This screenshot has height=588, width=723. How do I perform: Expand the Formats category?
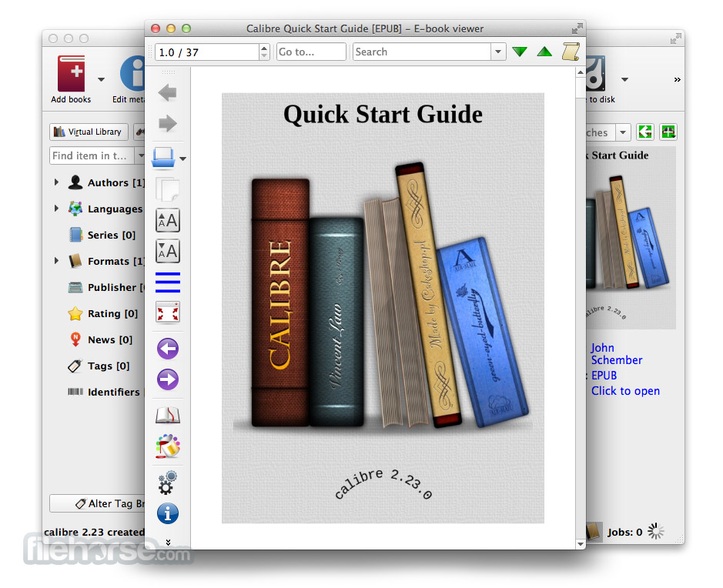pyautogui.click(x=56, y=260)
